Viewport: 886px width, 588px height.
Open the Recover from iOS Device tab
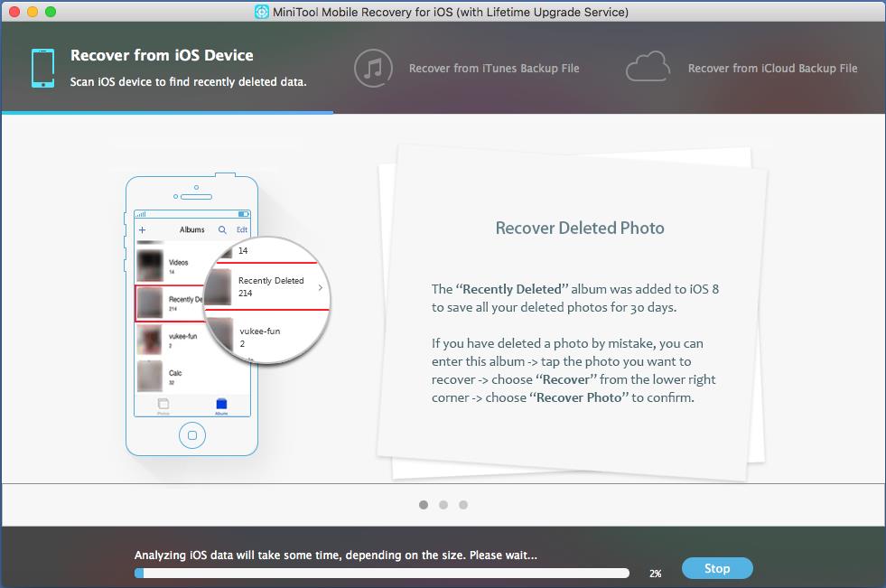click(x=167, y=68)
